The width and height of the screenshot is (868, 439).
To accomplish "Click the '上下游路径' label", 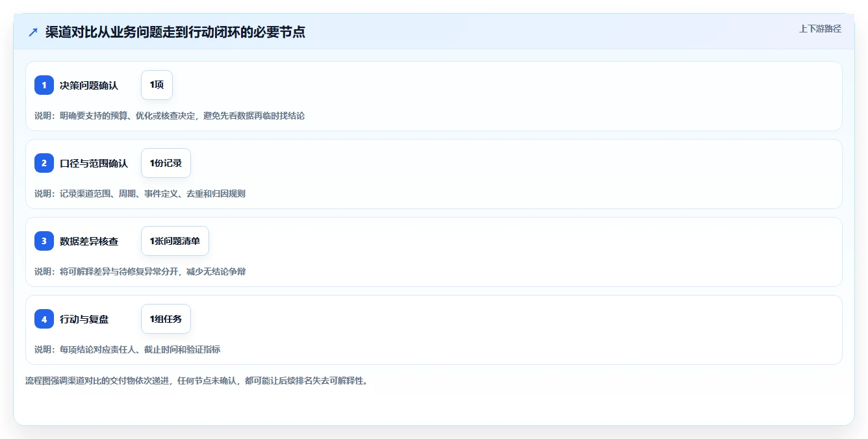I will [820, 29].
